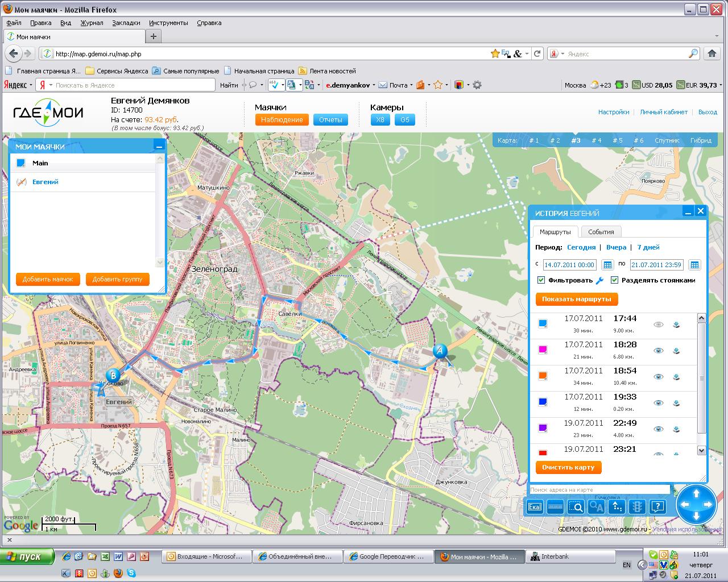This screenshot has width=728, height=582.
Task: Toggle visibility of the 17:44 route
Action: point(659,325)
